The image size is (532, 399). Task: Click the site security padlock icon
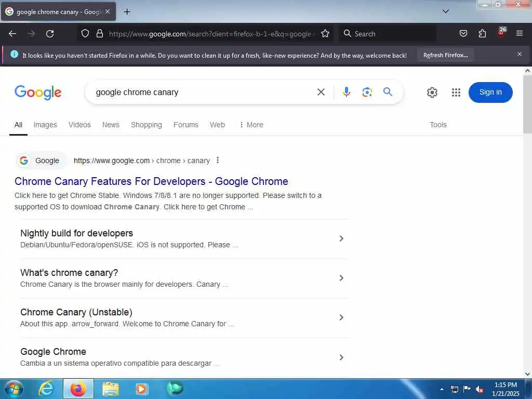[x=99, y=34]
